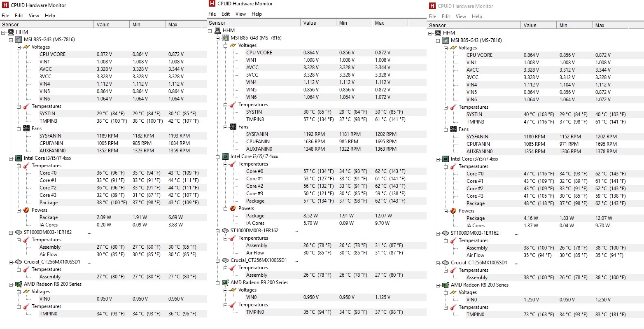Screen dimensions: 644x329
Task: Click the Min column header in middle window
Action: pyautogui.click(x=354, y=23)
